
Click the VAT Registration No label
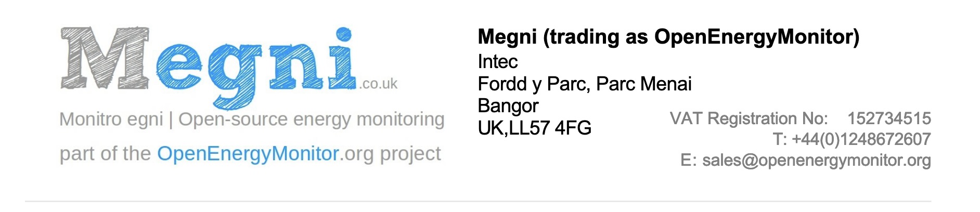coord(749,119)
